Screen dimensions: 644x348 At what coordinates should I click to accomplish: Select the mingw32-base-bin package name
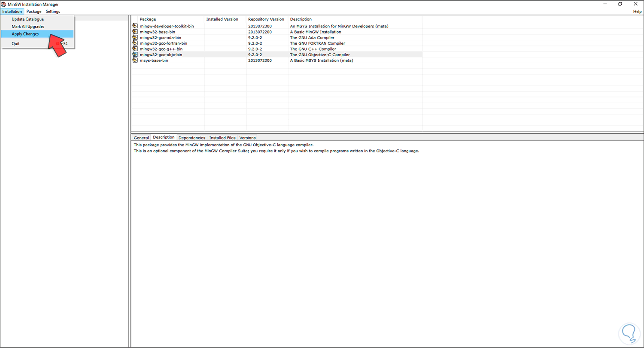coord(157,32)
